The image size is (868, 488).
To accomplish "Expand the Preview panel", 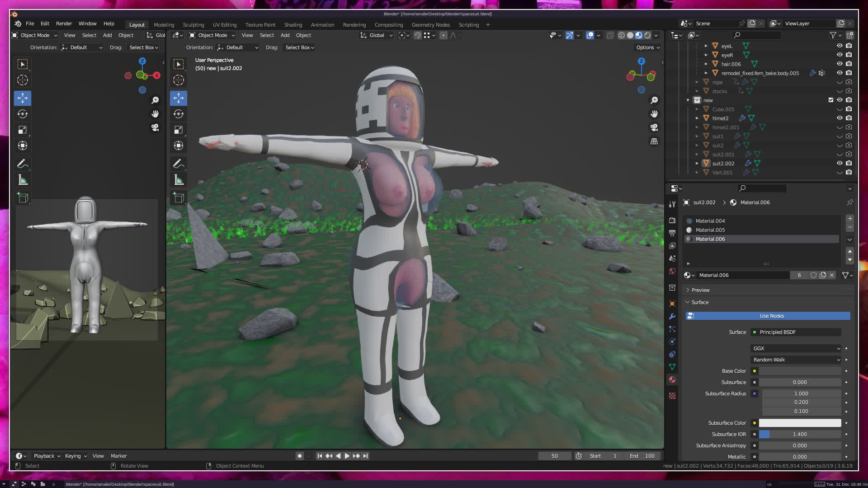I will (700, 290).
